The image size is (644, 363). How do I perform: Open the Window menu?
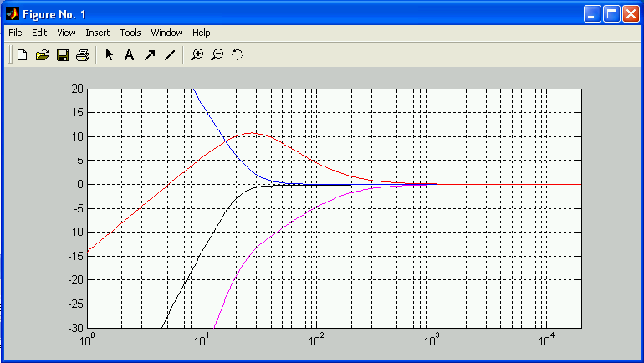[x=166, y=33]
